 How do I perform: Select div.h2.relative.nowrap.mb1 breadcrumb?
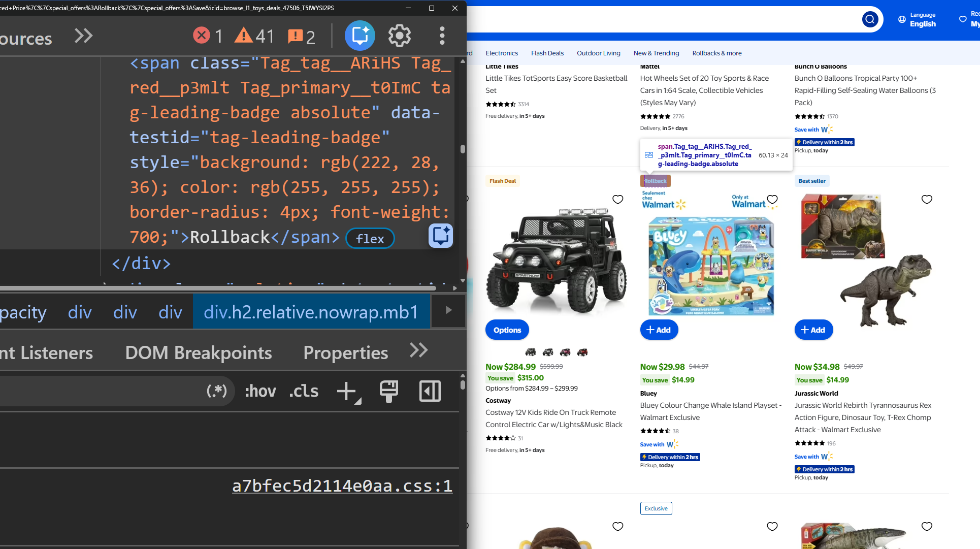[x=311, y=312]
